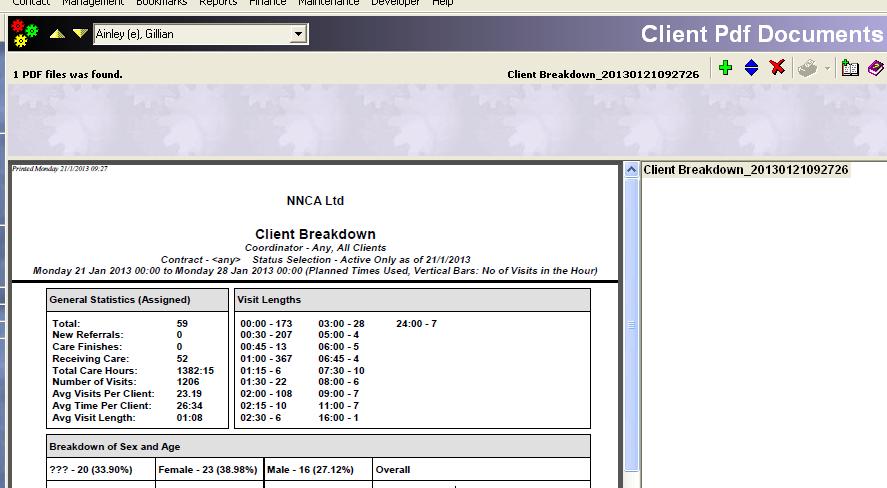Open the Developer menu

(x=395, y=3)
